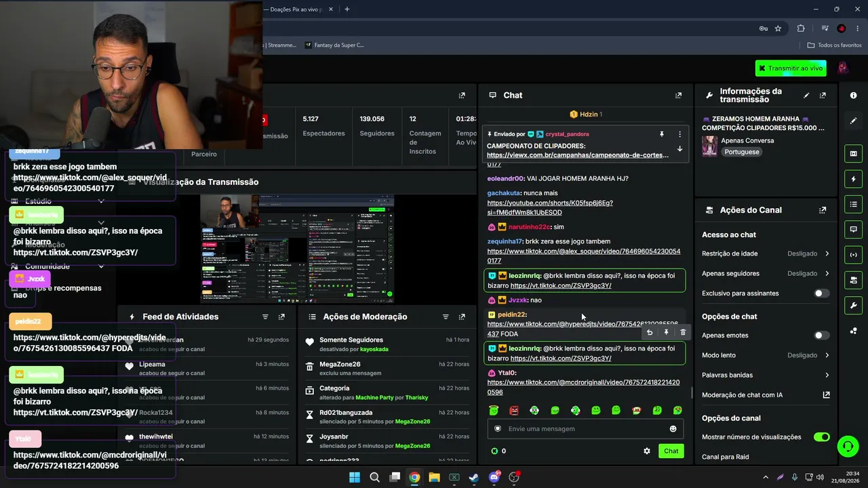Open gachakuta's YouTube shorts link
Viewport: 868px width, 488px height.
(550, 207)
